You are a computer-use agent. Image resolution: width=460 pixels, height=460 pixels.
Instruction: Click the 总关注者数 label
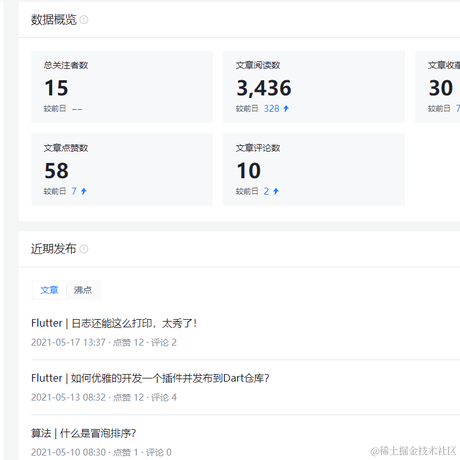[66, 65]
